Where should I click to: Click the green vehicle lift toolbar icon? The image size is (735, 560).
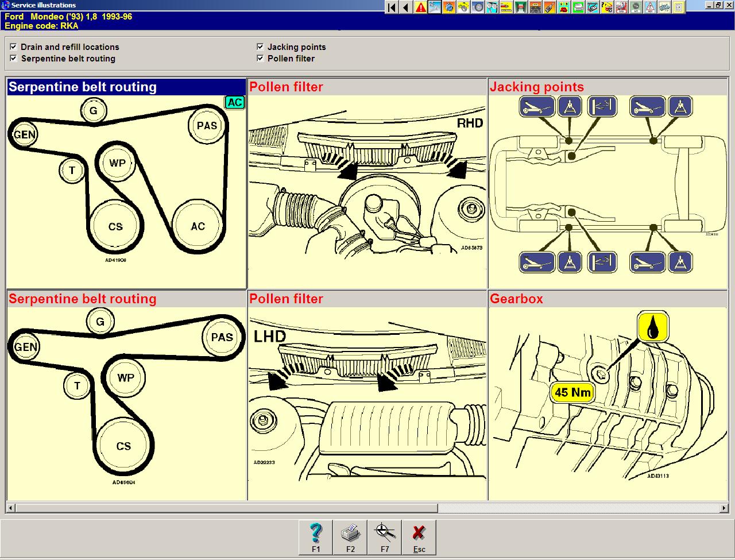tap(521, 7)
